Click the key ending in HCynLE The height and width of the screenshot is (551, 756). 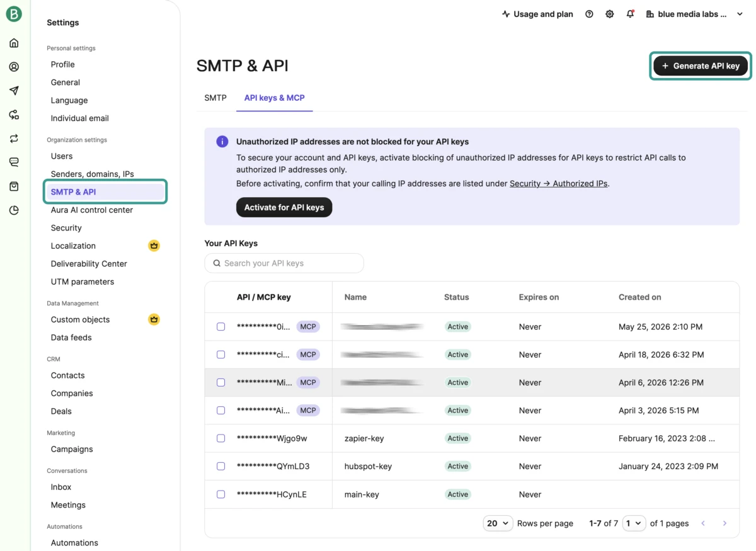click(x=272, y=494)
